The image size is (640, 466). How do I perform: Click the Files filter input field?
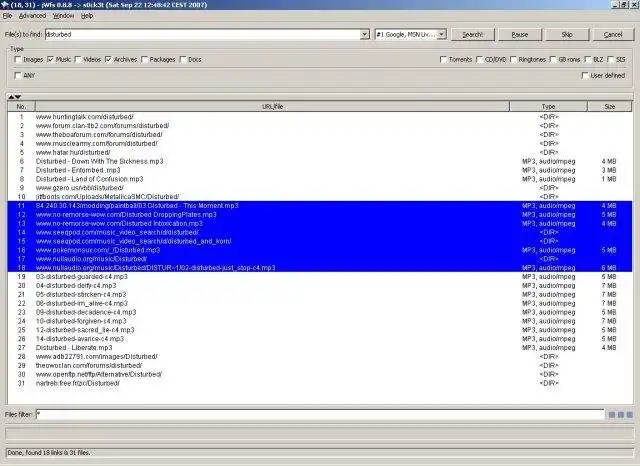coord(320,415)
